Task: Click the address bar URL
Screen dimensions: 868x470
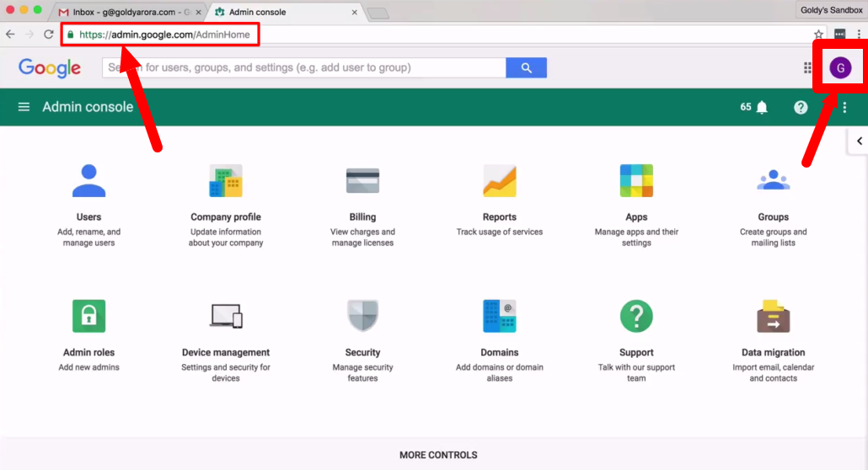Action: point(164,35)
